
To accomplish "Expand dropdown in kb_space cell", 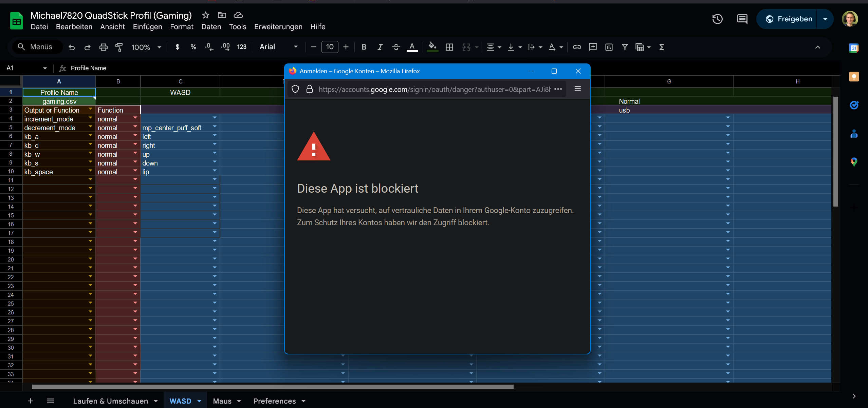I will coord(90,171).
